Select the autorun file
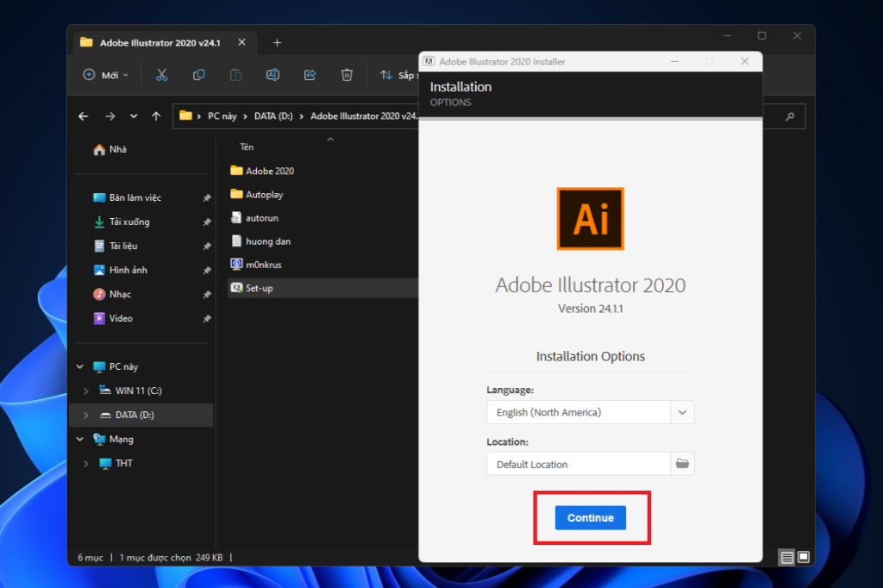Image resolution: width=883 pixels, height=588 pixels. [x=262, y=218]
